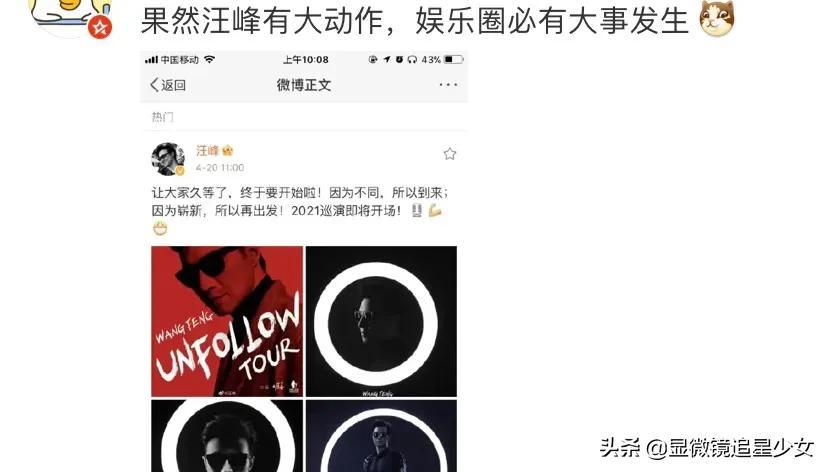The image size is (828, 472).
Task: Click the duck avatar with red badge
Action: click(x=71, y=16)
